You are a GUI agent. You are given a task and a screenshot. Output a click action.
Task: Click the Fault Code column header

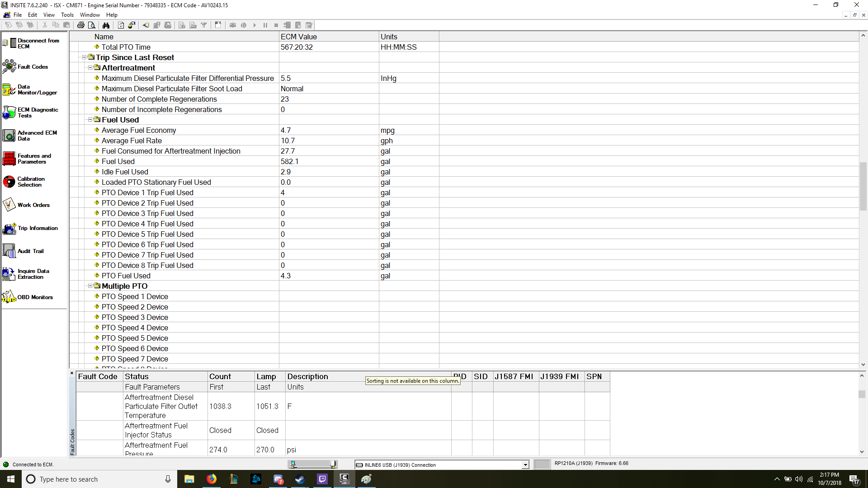click(99, 376)
